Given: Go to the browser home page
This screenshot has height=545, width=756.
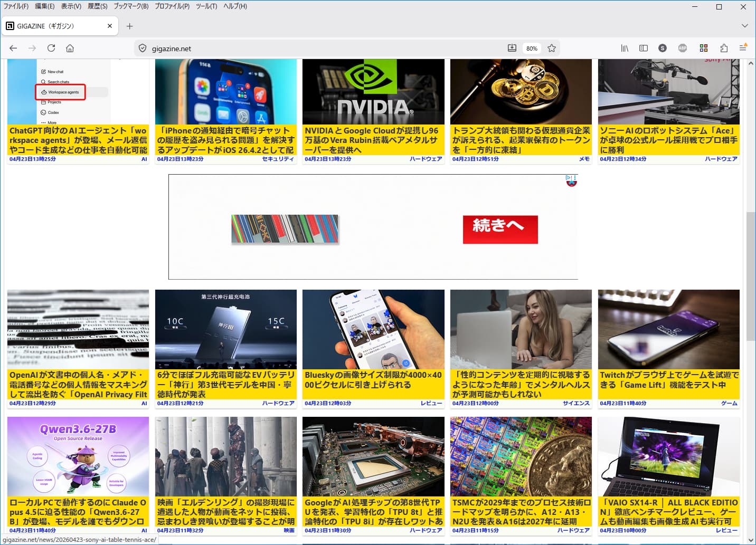Looking at the screenshot, I should tap(70, 48).
